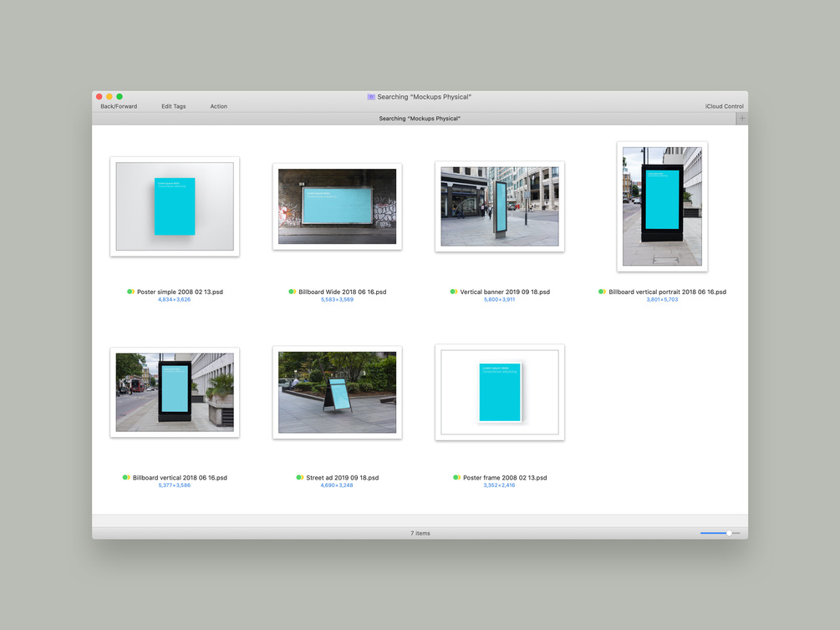Screen dimensions: 840x630
Task: Select the Billboard Wide thumbnail
Action: [337, 206]
